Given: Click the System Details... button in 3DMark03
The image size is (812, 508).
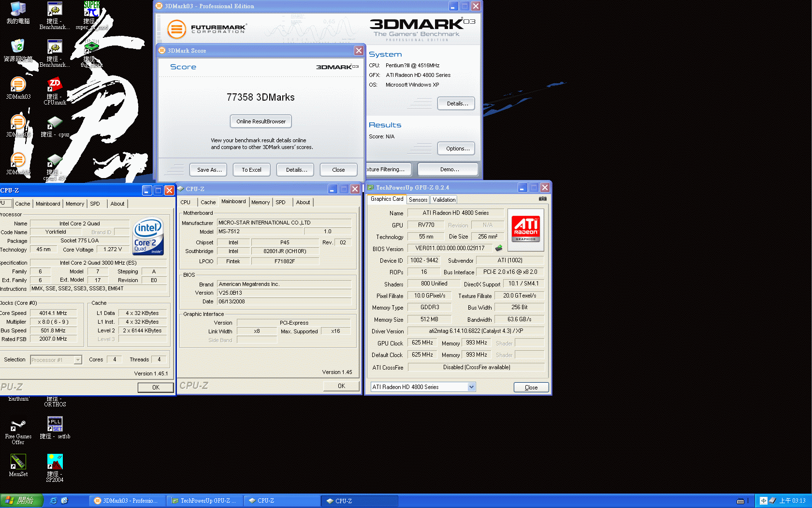Looking at the screenshot, I should pos(457,104).
